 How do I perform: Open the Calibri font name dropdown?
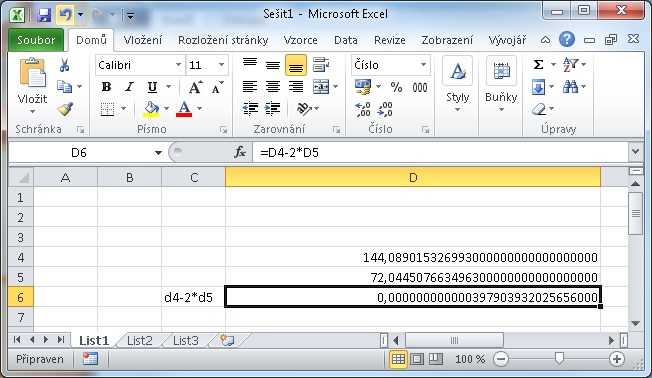click(x=178, y=65)
